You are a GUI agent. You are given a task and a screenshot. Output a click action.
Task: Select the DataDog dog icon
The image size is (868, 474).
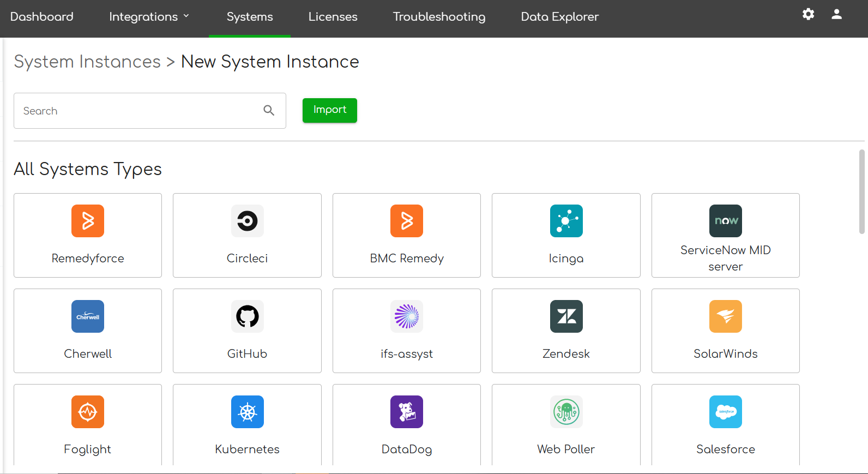click(x=407, y=412)
